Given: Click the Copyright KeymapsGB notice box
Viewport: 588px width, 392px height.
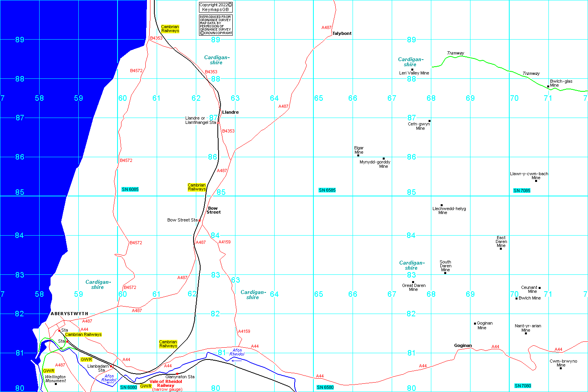Looking at the screenshot, I should 215,7.
